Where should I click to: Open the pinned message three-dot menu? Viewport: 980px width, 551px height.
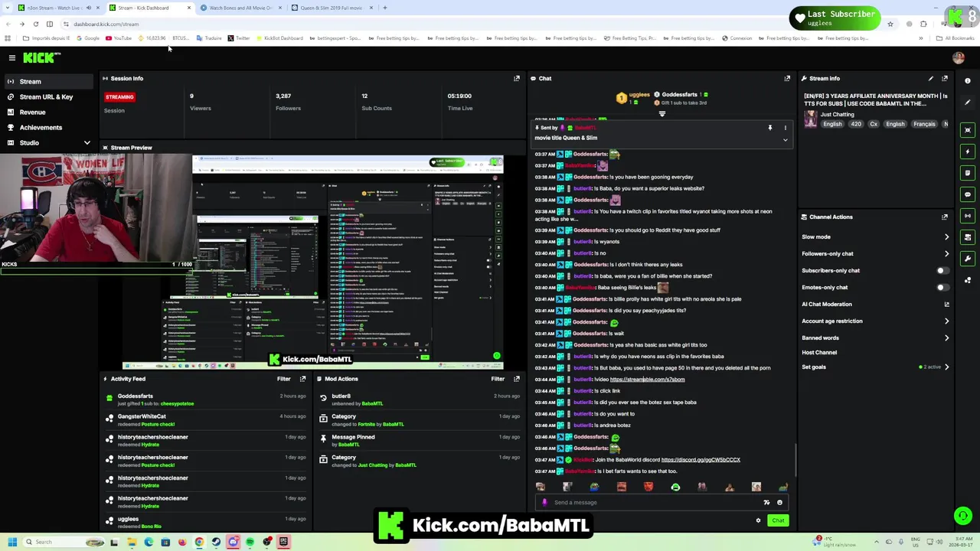(785, 128)
